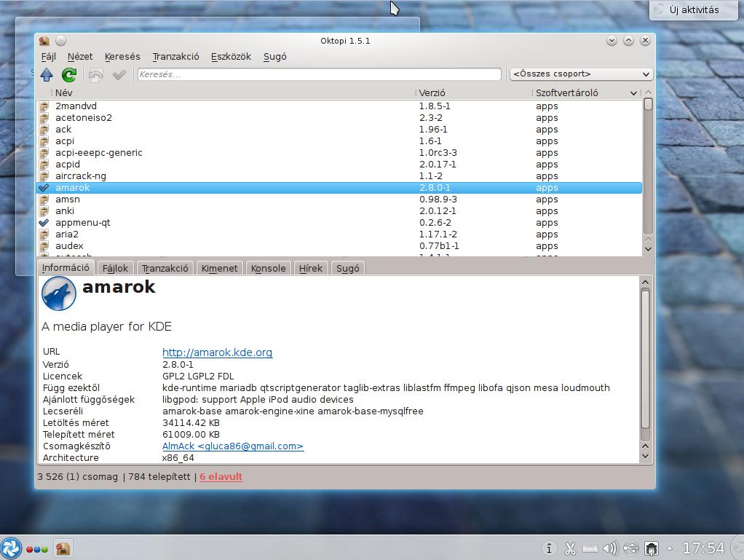Switch to the Hírek tab
Viewport: 744px width, 560px height.
[311, 268]
